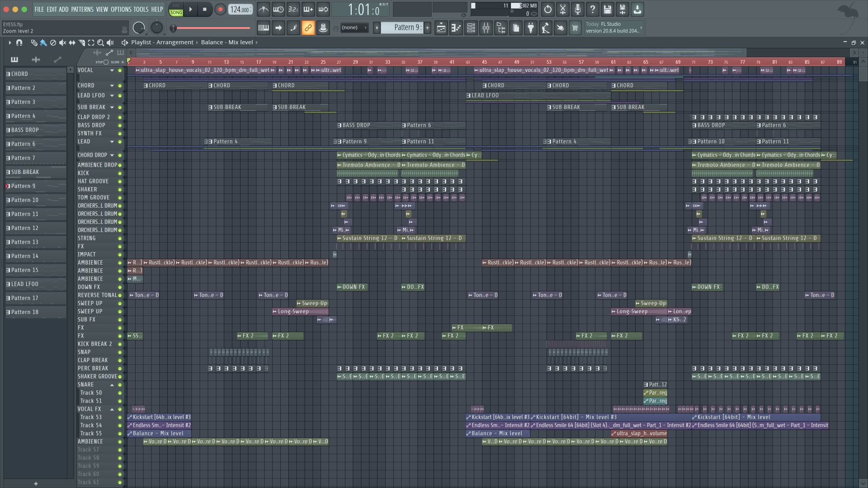Toggle playlist snap magnet icon
Screen dimensions: 868x488
coord(19,42)
